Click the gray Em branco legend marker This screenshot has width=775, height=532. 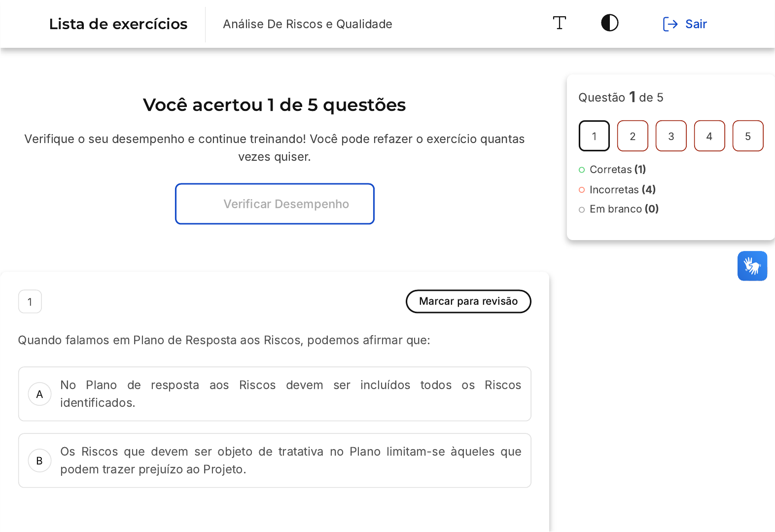(582, 210)
